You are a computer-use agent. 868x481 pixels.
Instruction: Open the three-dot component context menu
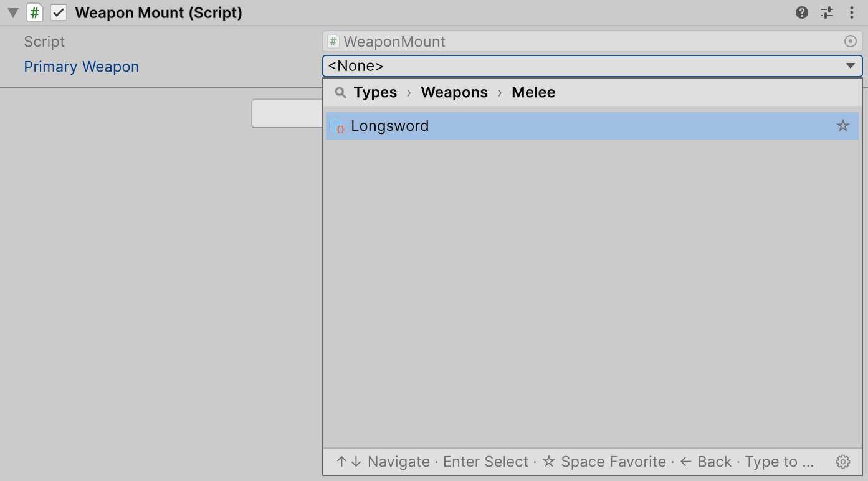852,12
